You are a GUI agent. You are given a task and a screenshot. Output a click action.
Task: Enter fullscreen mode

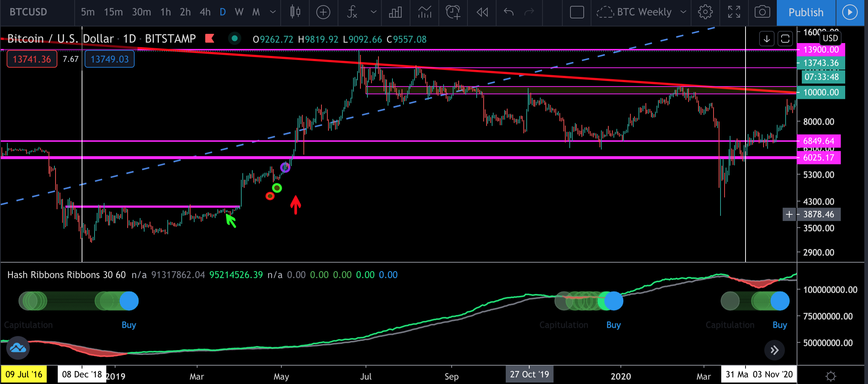[734, 12]
